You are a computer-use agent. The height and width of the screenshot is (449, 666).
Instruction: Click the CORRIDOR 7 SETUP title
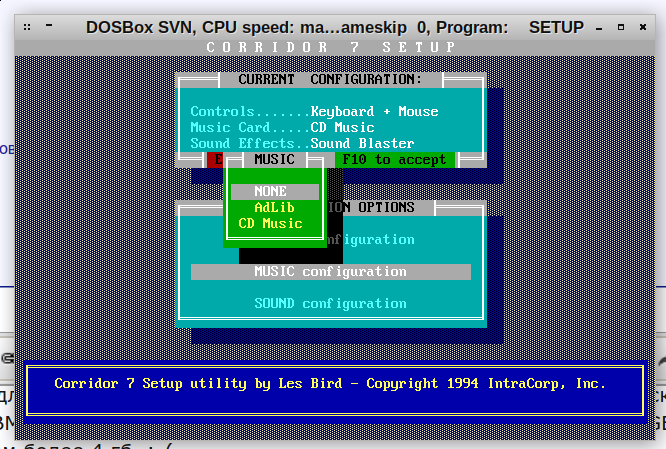click(x=331, y=47)
